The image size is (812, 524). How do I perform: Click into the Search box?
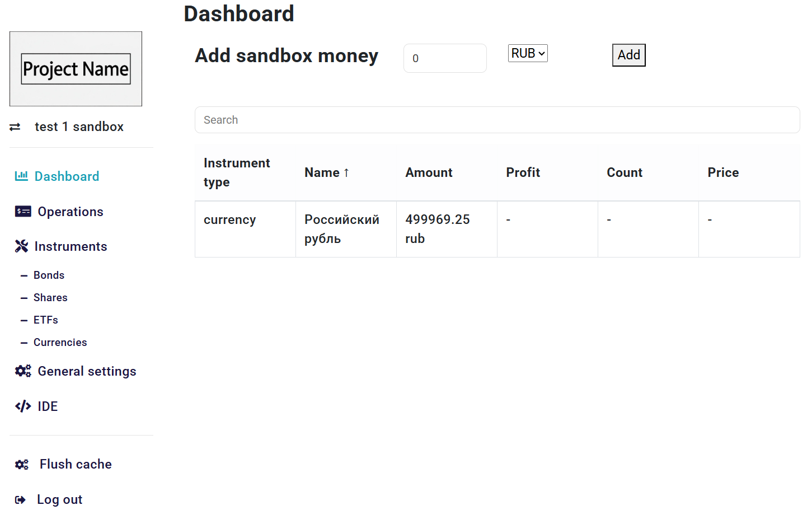tap(497, 120)
